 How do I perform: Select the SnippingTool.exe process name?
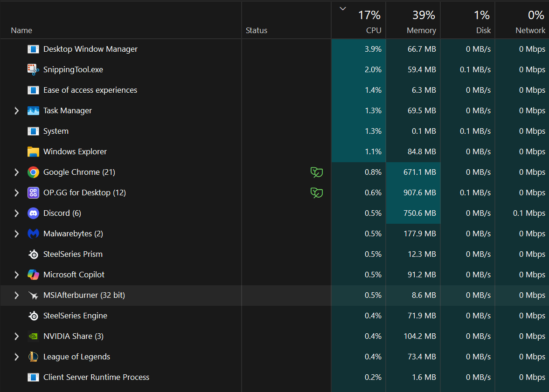(73, 69)
